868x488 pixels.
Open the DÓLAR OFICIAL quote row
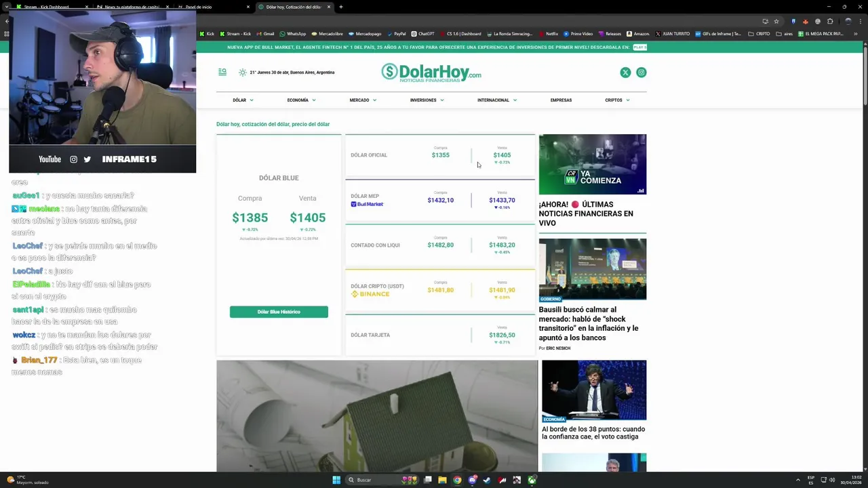(x=440, y=156)
